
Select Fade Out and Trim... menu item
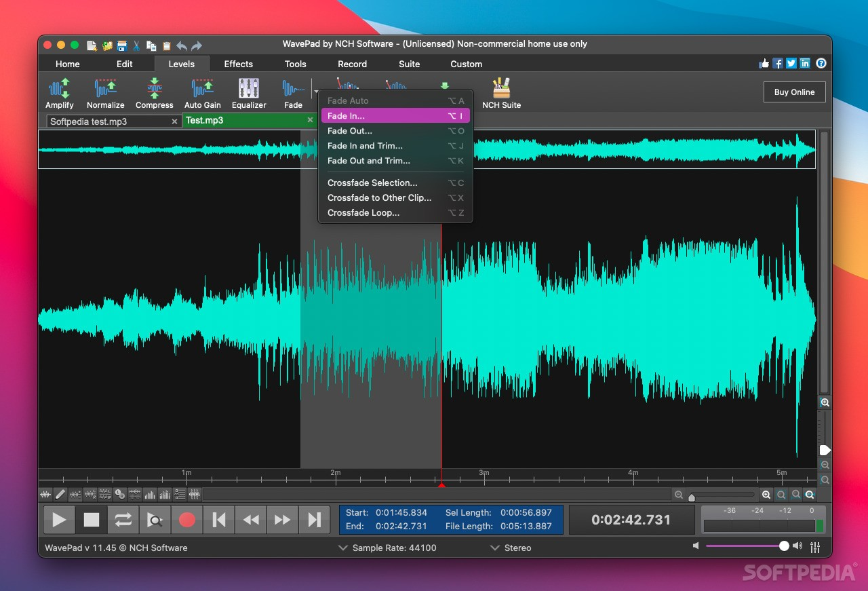pyautogui.click(x=395, y=161)
